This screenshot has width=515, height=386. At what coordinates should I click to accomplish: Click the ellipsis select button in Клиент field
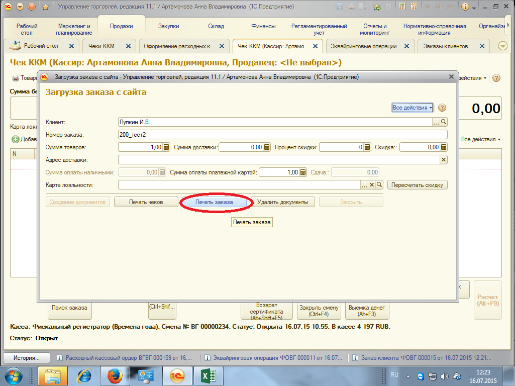pos(436,122)
